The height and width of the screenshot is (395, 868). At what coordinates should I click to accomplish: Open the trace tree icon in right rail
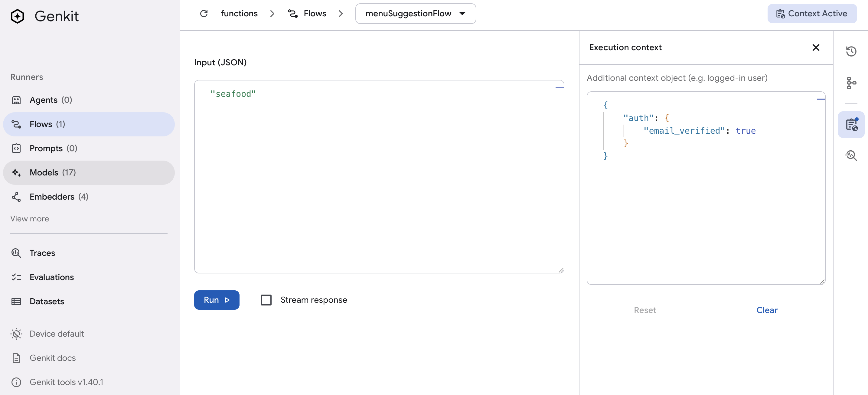(851, 83)
